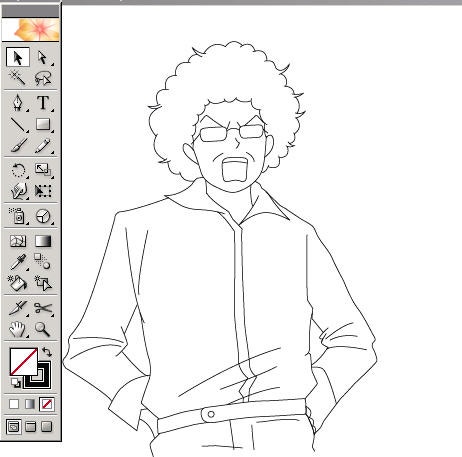
Task: Choose the Scale tool
Action: (43, 170)
